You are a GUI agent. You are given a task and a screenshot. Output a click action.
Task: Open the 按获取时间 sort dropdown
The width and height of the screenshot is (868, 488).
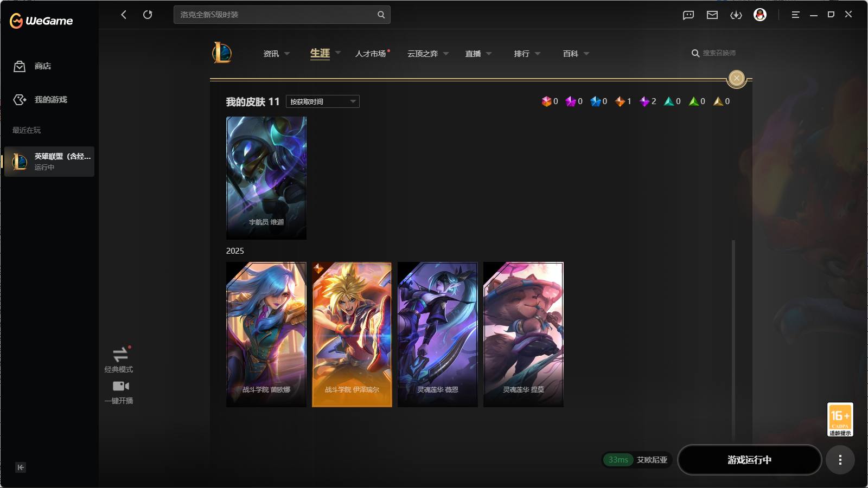pos(323,101)
